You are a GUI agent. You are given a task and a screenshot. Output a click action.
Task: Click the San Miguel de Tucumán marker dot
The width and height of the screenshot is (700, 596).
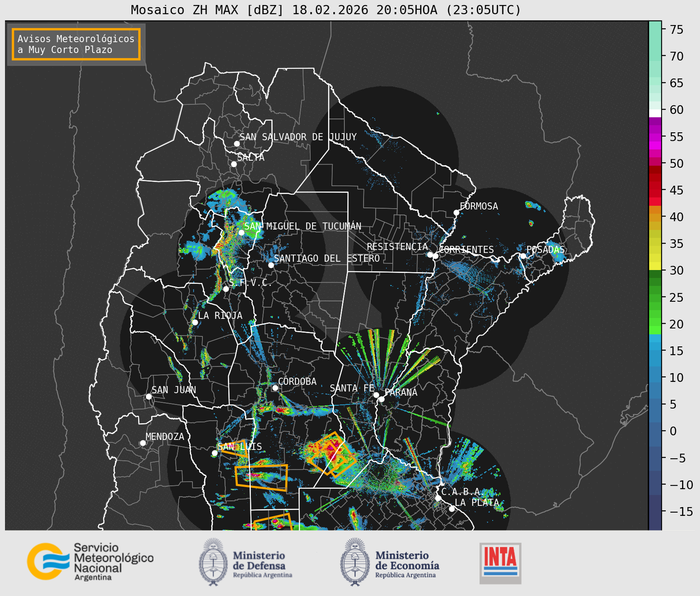pos(241,232)
